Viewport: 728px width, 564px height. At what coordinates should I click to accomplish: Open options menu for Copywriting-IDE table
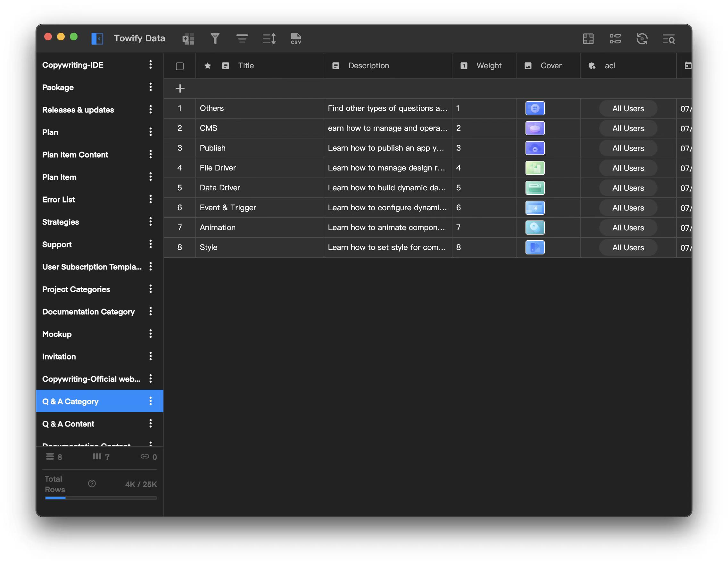click(x=151, y=65)
